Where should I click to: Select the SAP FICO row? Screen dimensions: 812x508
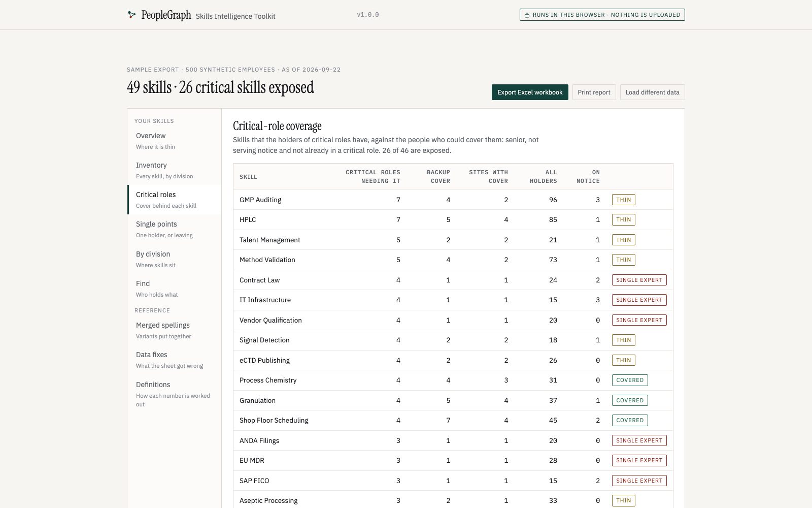(453, 481)
